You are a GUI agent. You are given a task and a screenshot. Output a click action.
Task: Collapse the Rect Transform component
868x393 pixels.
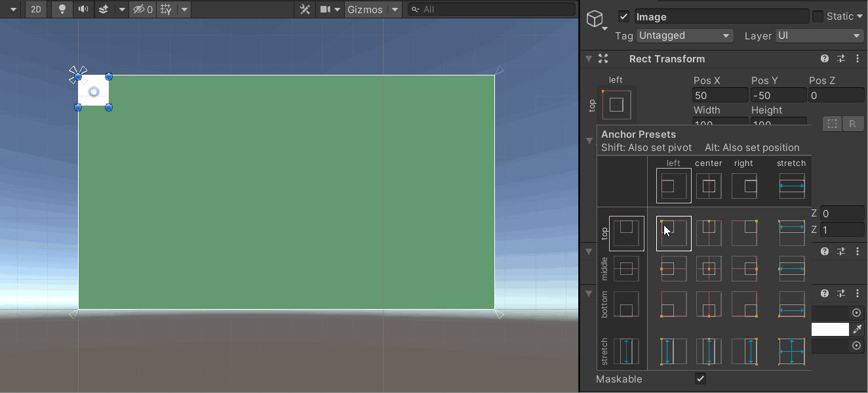click(x=588, y=58)
